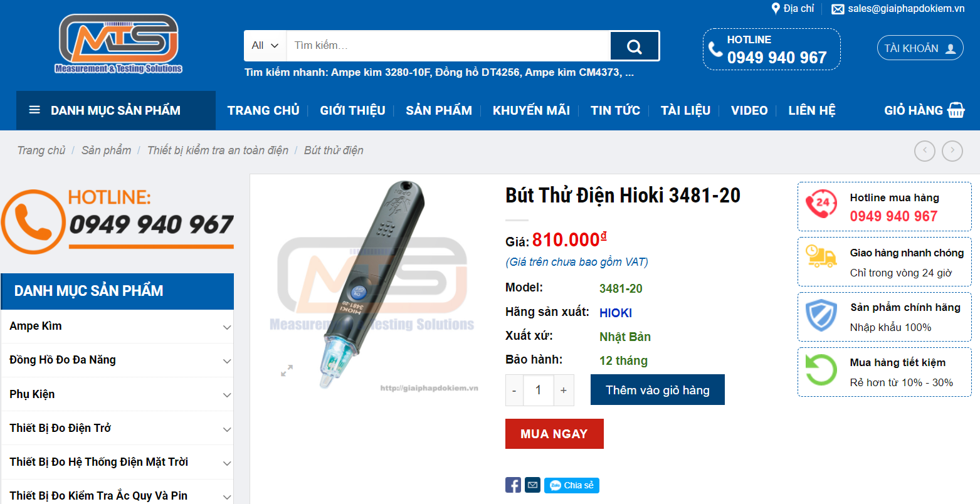
Task: Go to previous product arrow
Action: coord(925,150)
